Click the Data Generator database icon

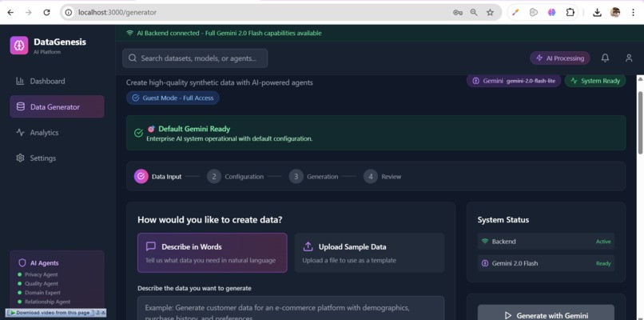20,107
